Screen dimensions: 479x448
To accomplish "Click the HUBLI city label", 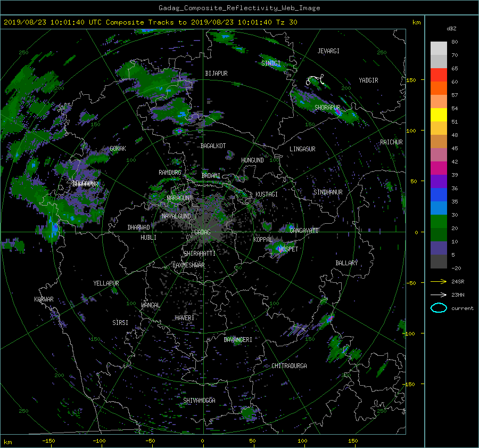I will click(148, 238).
